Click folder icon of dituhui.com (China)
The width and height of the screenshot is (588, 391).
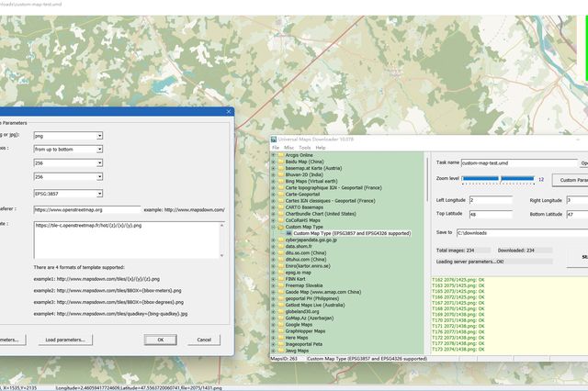tap(281, 260)
